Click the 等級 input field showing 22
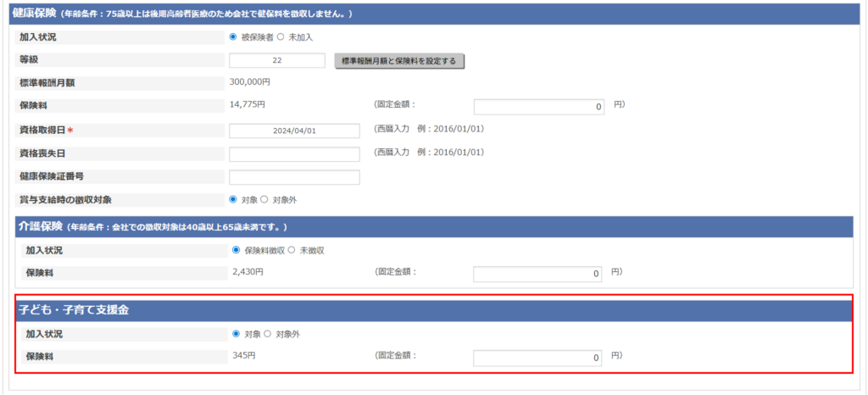The height and width of the screenshot is (395, 868). tap(277, 61)
